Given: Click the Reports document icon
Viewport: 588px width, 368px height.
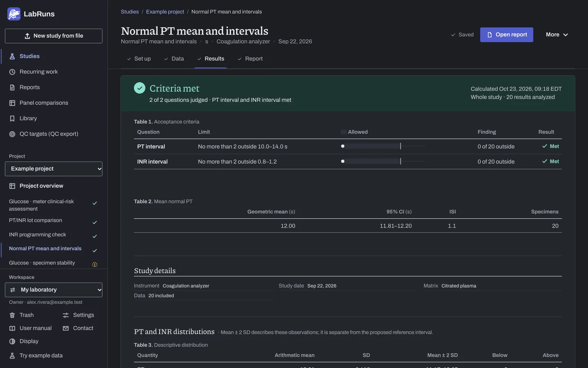Looking at the screenshot, I should pos(12,88).
